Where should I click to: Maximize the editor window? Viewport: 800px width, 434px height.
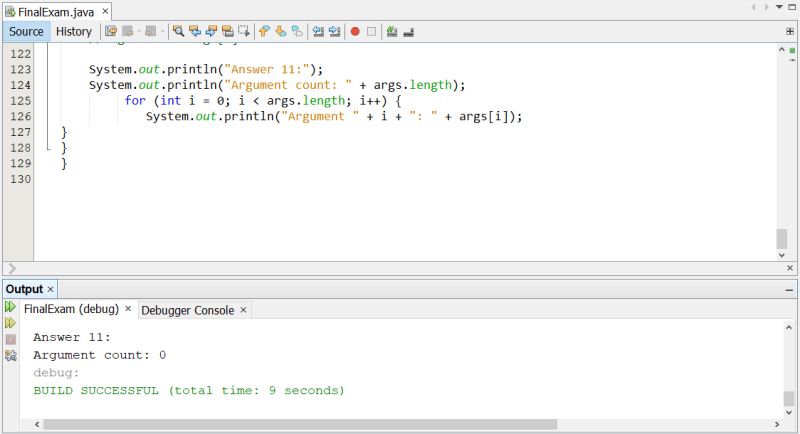[792, 7]
